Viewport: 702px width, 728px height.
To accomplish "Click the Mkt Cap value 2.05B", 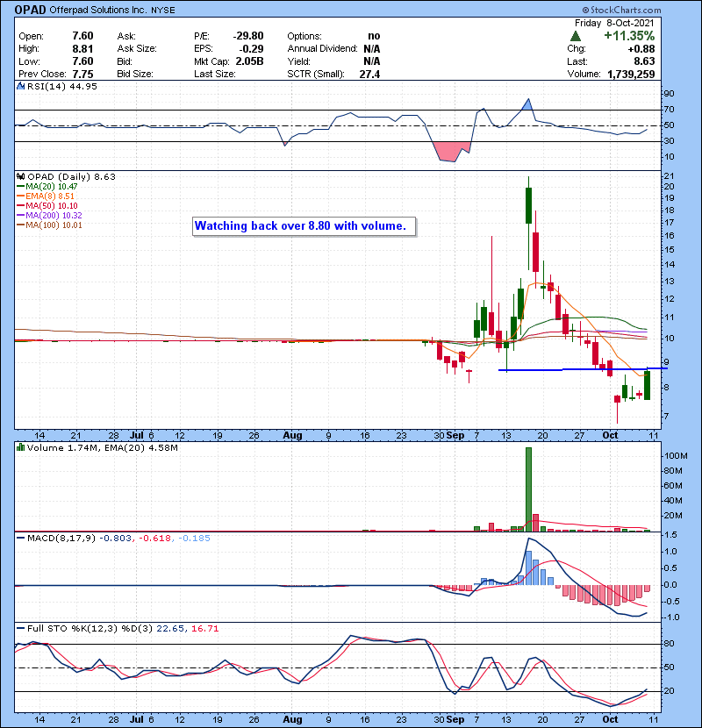I will click(x=249, y=61).
